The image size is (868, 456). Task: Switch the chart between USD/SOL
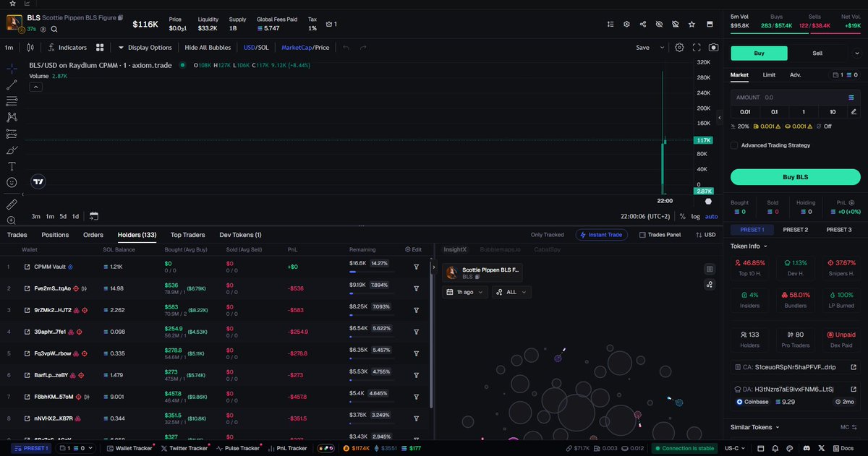tap(255, 48)
